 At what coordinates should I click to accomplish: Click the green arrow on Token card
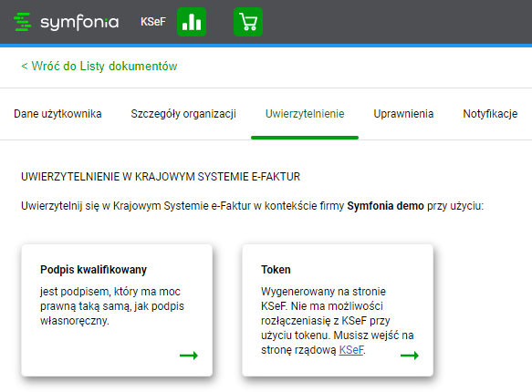(x=410, y=356)
